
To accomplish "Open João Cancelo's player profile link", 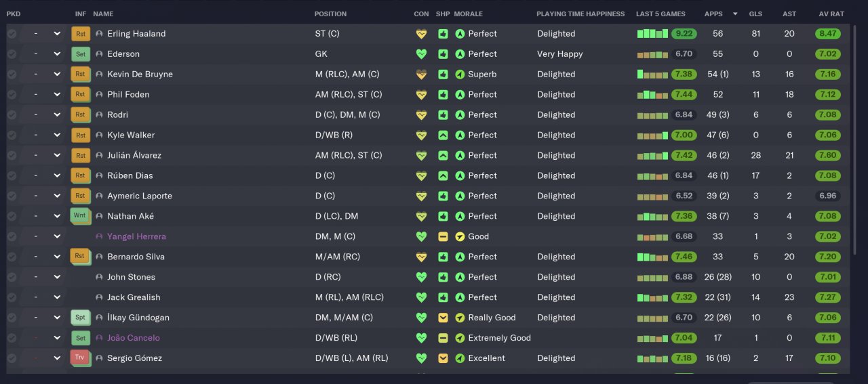I will tap(134, 338).
